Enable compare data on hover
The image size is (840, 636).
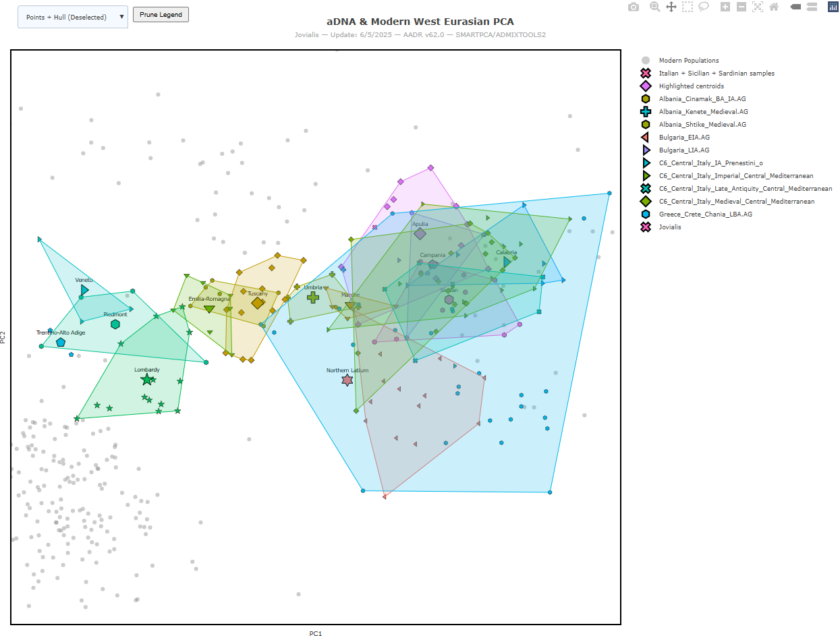(x=812, y=7)
